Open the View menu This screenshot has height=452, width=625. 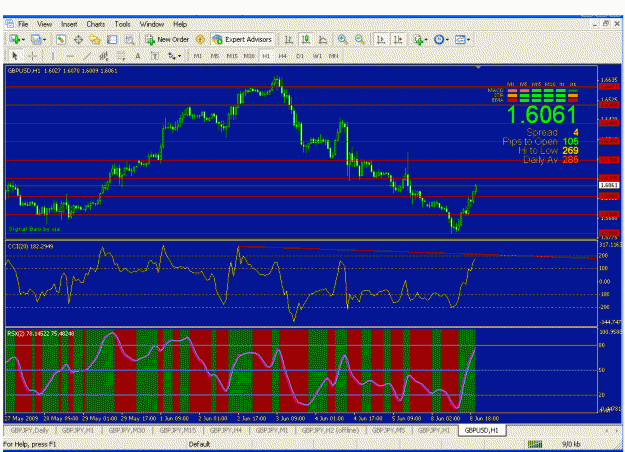45,24
